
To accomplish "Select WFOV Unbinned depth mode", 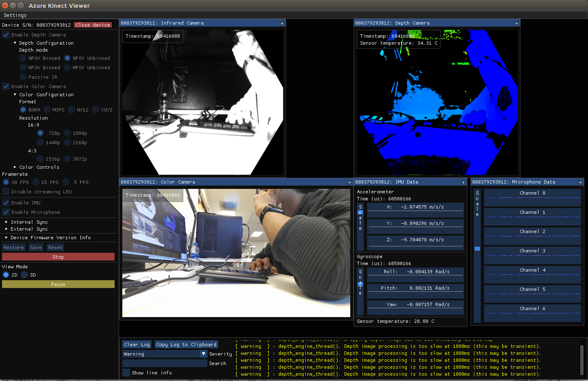I will pyautogui.click(x=68, y=68).
